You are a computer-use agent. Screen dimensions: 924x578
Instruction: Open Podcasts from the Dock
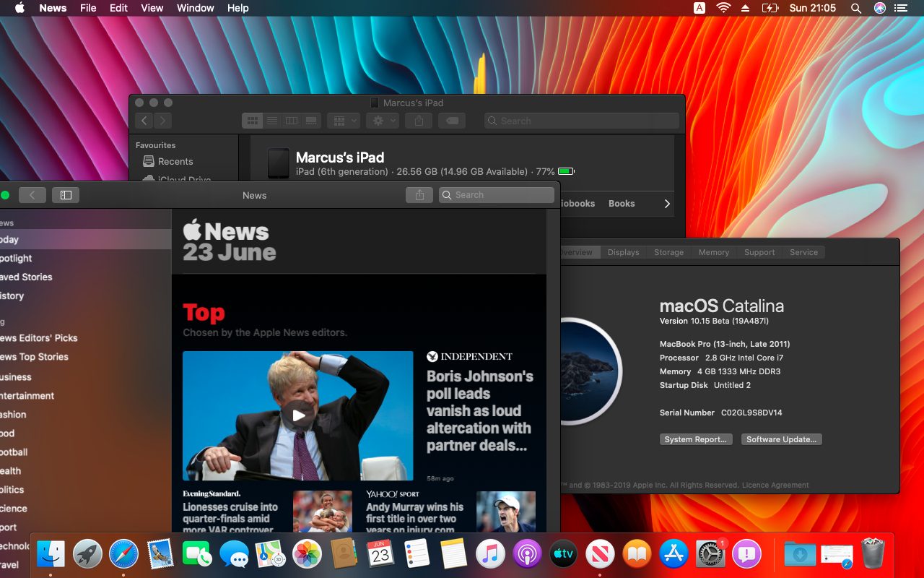[527, 554]
